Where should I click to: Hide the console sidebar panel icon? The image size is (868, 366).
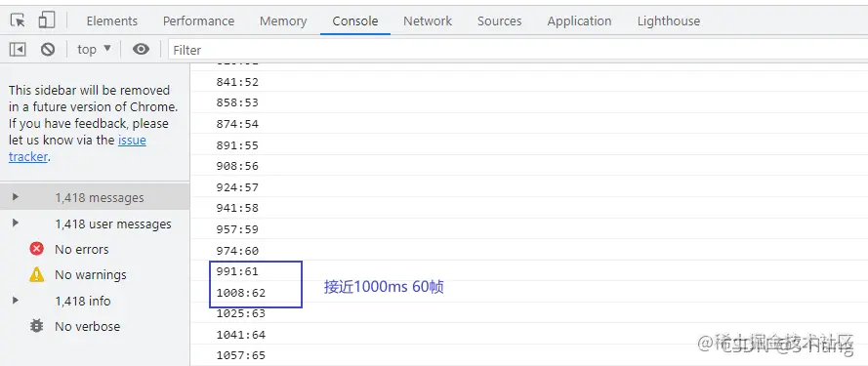[x=18, y=49]
